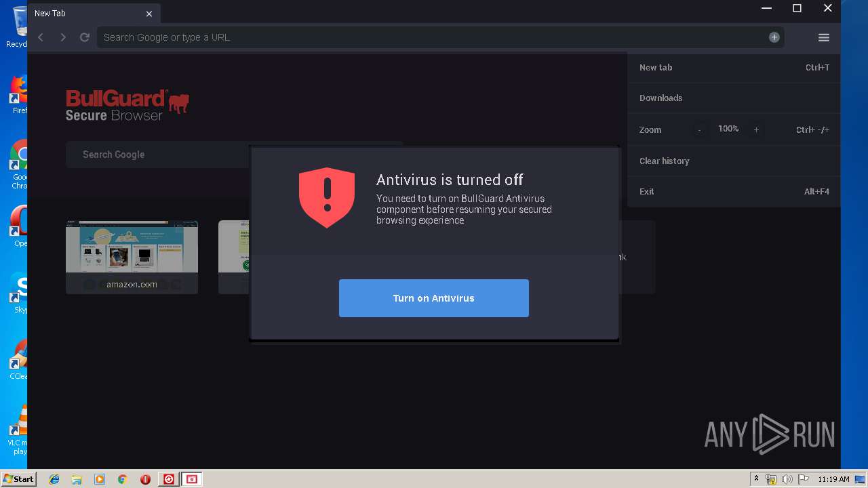Viewport: 868px width, 488px height.
Task: Launch Opera from the taskbar
Action: (145, 479)
